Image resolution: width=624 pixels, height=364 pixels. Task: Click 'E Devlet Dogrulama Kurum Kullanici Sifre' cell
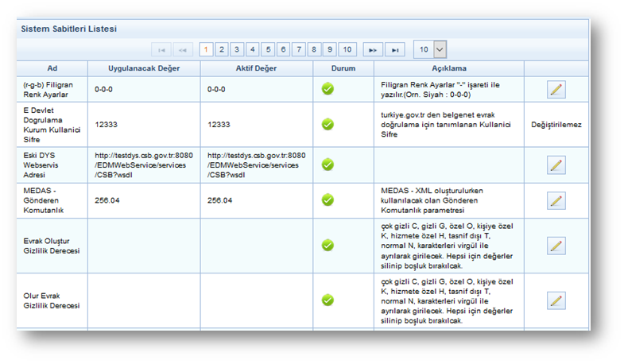pyautogui.click(x=52, y=125)
